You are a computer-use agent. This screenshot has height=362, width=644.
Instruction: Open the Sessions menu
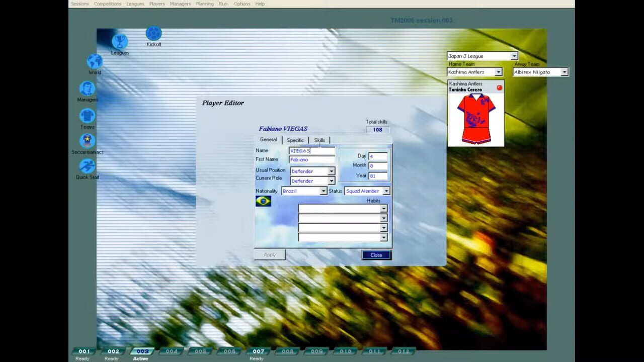[x=79, y=4]
